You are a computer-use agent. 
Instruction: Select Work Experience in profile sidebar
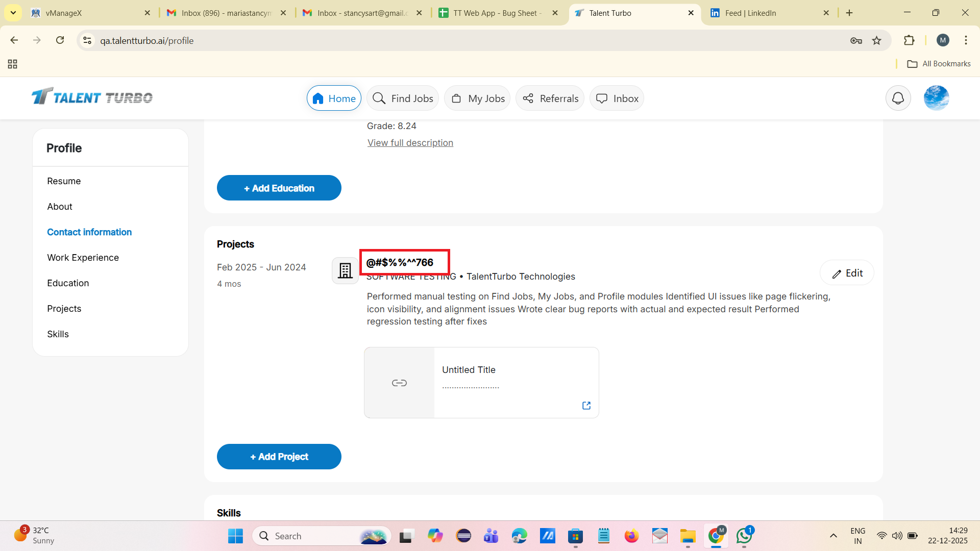(x=83, y=258)
